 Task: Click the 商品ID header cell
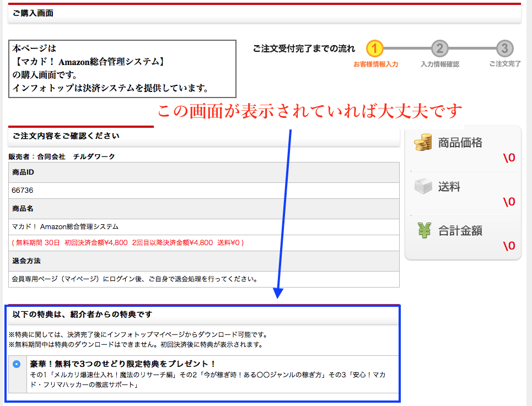pos(204,172)
